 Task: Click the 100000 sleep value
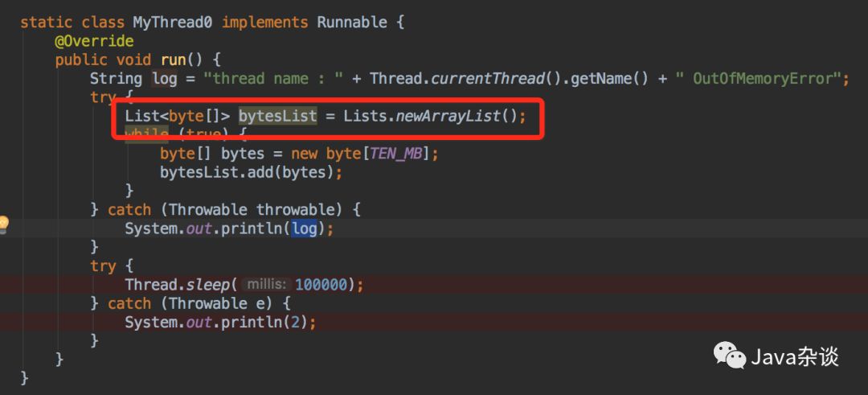321,285
